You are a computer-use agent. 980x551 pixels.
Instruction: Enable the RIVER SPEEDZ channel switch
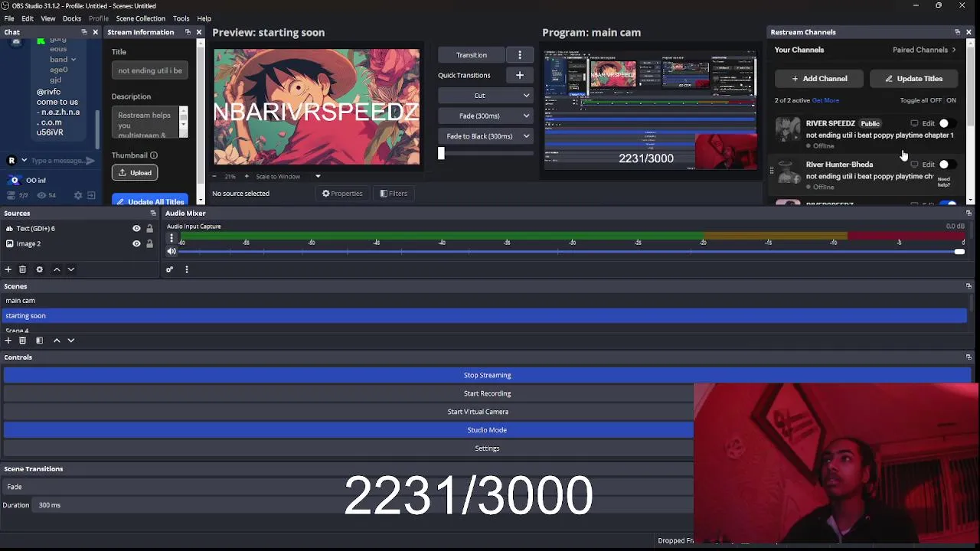pyautogui.click(x=948, y=123)
